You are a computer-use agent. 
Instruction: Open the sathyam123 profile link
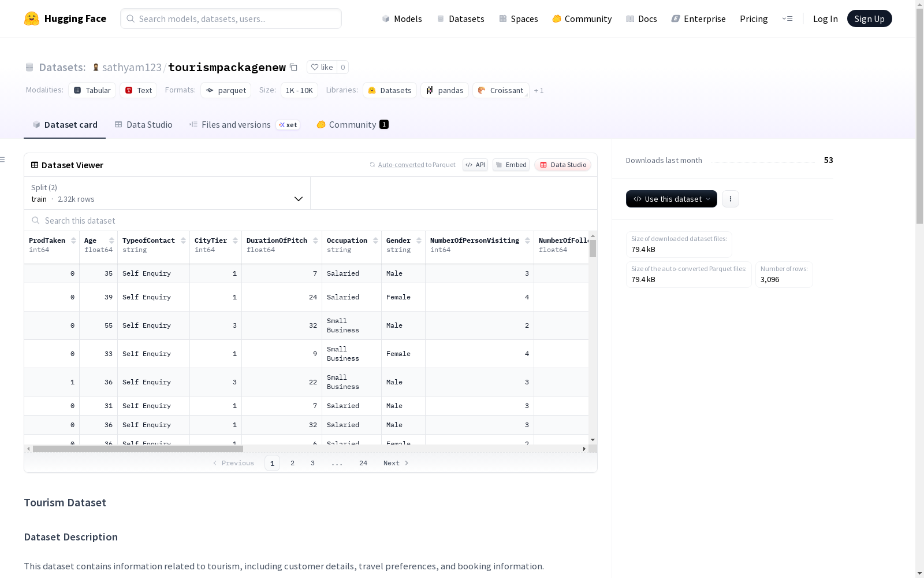[x=132, y=67]
